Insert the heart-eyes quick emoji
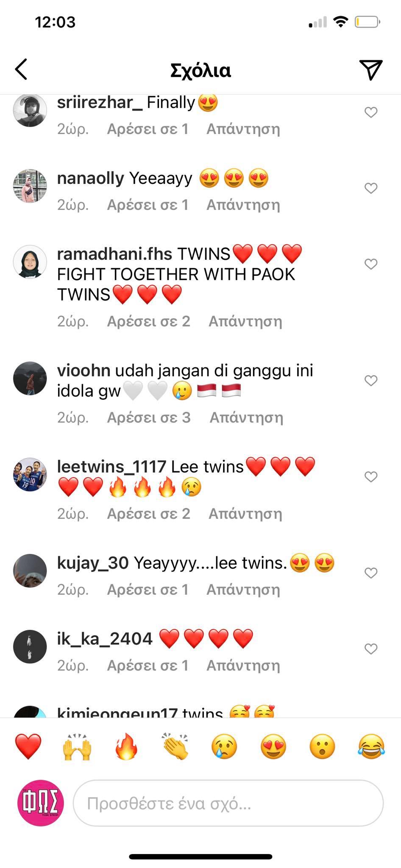 pos(273,746)
